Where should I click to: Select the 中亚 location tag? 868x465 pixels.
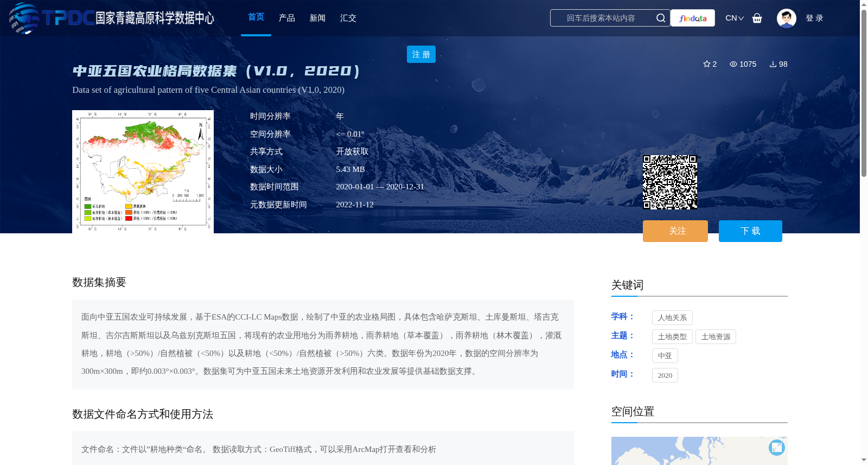[665, 355]
